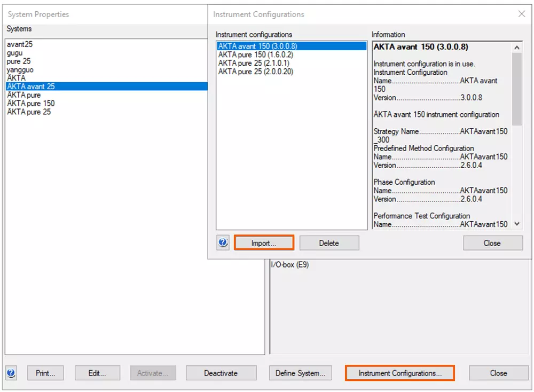Click the Define System... button
The width and height of the screenshot is (534, 392).
(300, 373)
